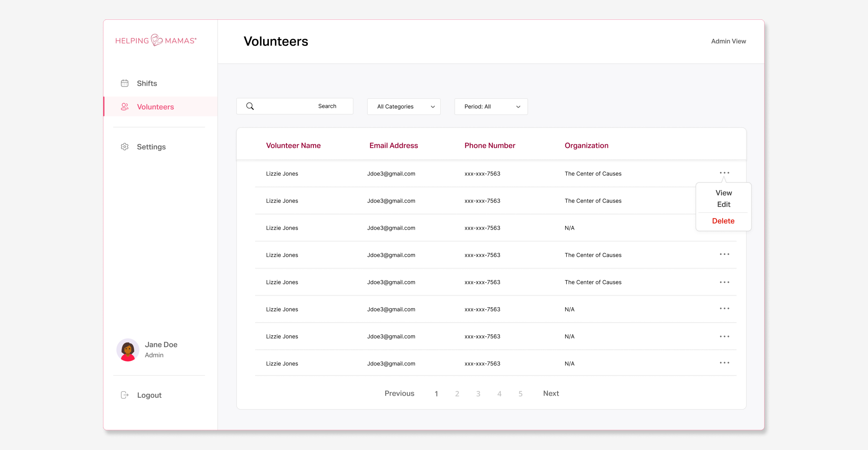Screen dimensions: 868x450
Task: Toggle the Volunteers navigation item
Action: [155, 106]
